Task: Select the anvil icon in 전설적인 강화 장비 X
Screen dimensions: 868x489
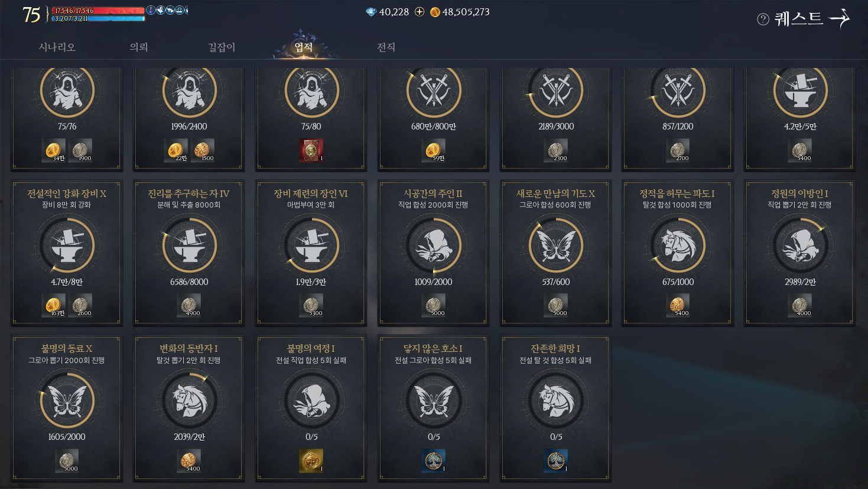Action: [67, 245]
